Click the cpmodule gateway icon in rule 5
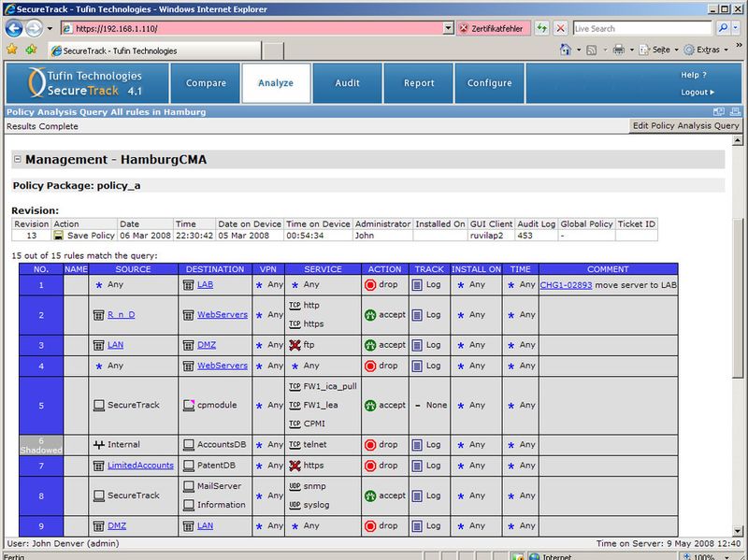This screenshot has height=560, width=748. (189, 406)
